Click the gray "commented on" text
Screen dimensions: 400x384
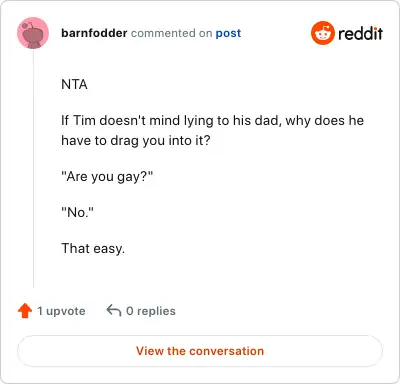(x=171, y=33)
